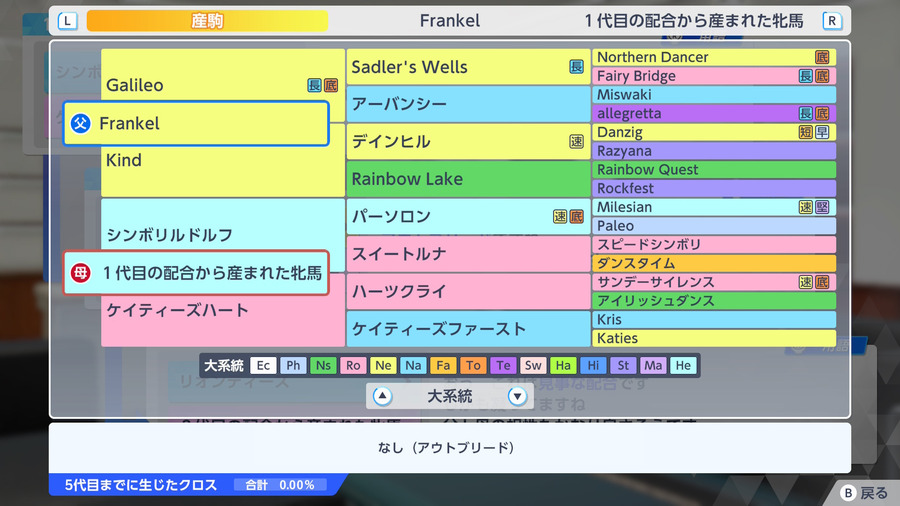Select アイリッシュダンス in the pedigree
Screen dimensions: 900x506
(x=714, y=301)
